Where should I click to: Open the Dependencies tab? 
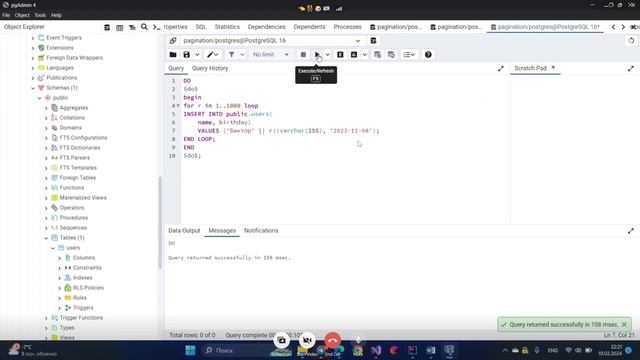point(267,27)
